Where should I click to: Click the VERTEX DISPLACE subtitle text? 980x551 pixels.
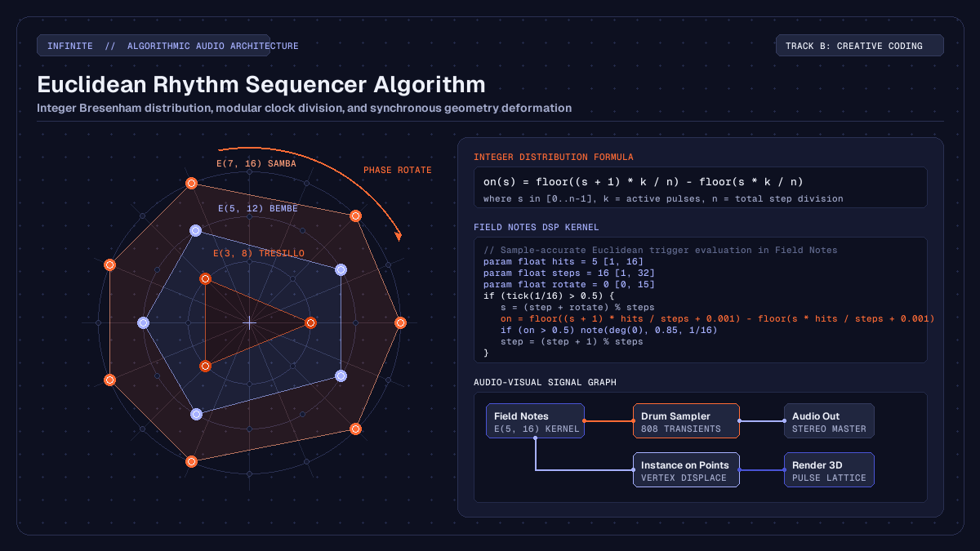point(684,478)
